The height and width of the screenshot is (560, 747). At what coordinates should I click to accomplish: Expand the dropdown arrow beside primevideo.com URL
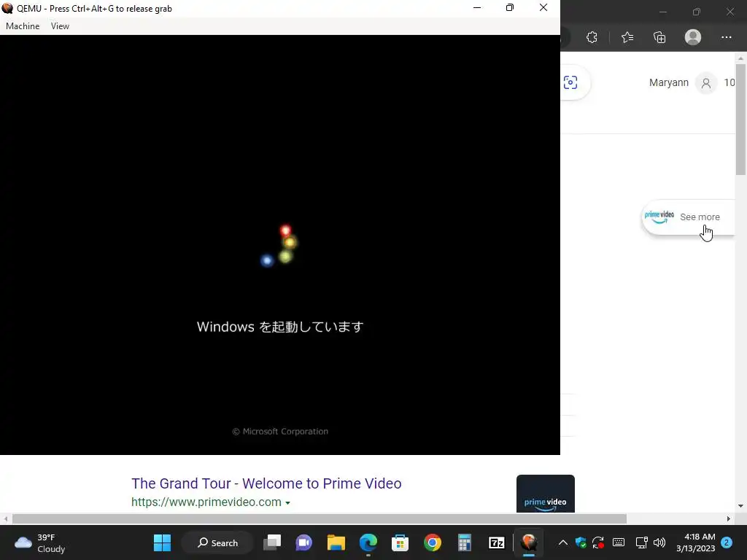tap(287, 503)
